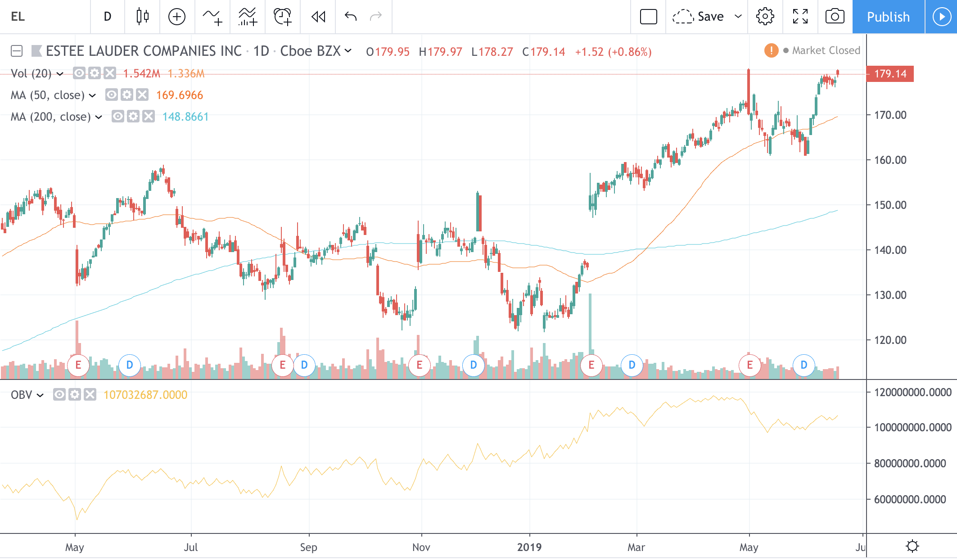Open MA (200, close) settings

coord(133,117)
